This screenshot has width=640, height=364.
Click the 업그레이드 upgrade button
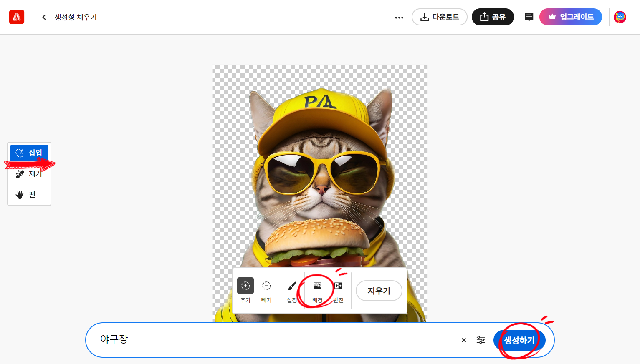click(x=570, y=17)
